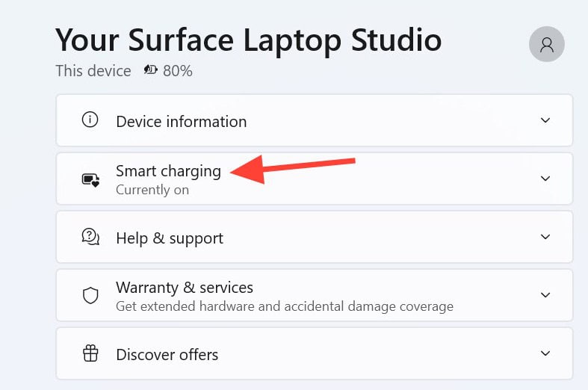This screenshot has width=588, height=390.
Task: Click the Warranty shield icon
Action: coord(90,296)
